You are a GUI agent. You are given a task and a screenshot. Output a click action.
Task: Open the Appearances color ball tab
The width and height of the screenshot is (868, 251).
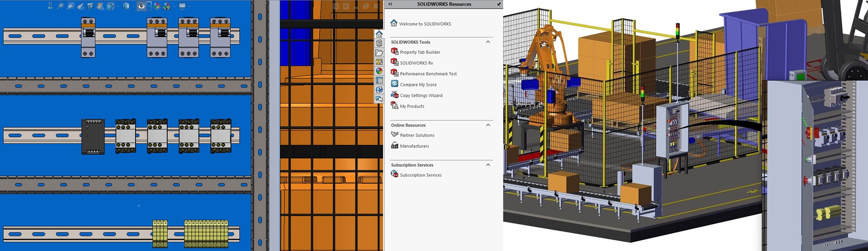point(379,71)
